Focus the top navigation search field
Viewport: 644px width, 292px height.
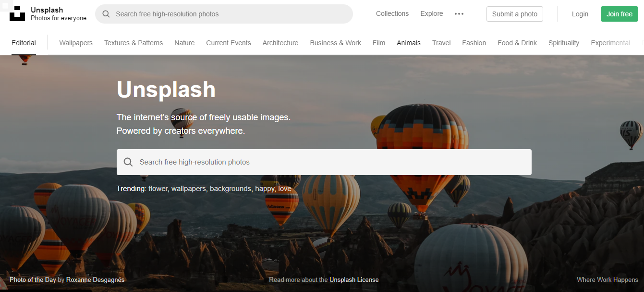click(224, 14)
